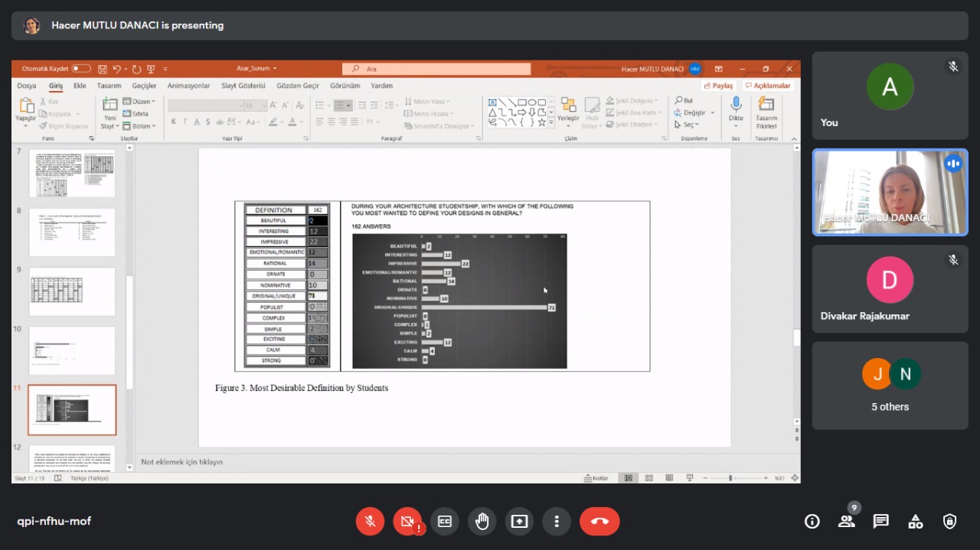The width and height of the screenshot is (980, 550).
Task: Toggle closed captions in Meet
Action: pyautogui.click(x=445, y=521)
